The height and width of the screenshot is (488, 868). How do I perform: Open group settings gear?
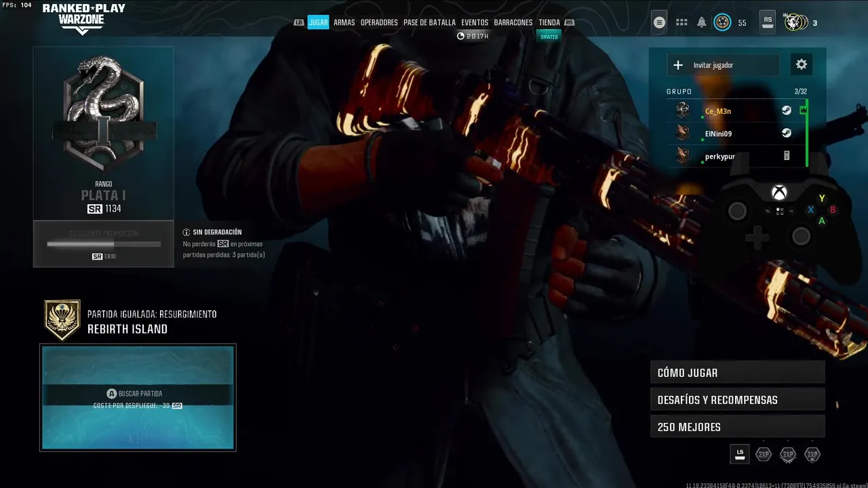coord(802,64)
